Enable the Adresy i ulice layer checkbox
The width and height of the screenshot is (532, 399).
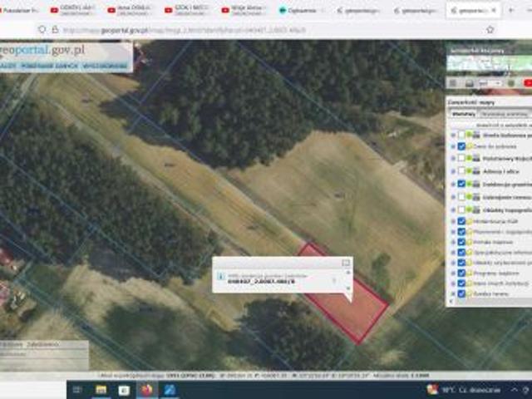point(461,171)
